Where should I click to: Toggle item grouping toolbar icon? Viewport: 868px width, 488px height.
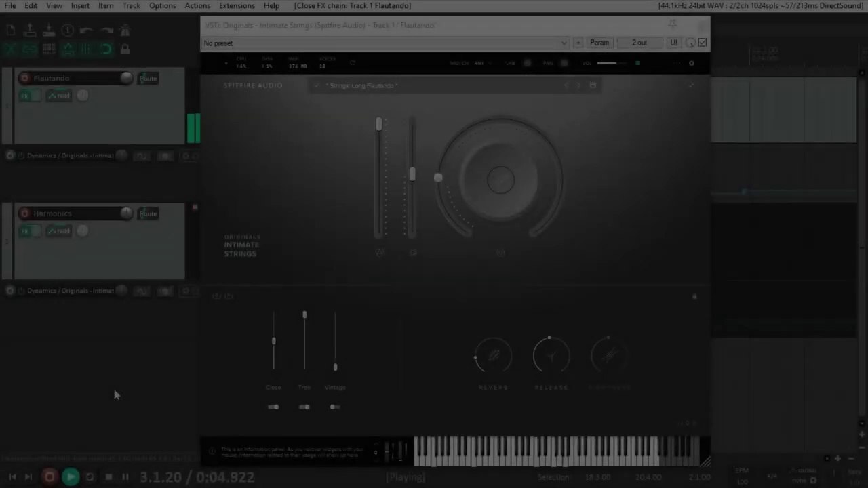(30, 49)
